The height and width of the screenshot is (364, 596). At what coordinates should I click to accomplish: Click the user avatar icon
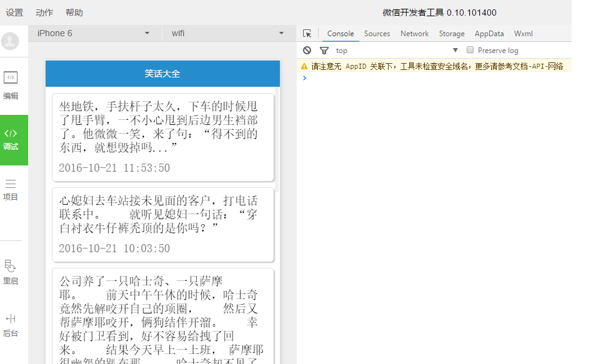(x=10, y=41)
